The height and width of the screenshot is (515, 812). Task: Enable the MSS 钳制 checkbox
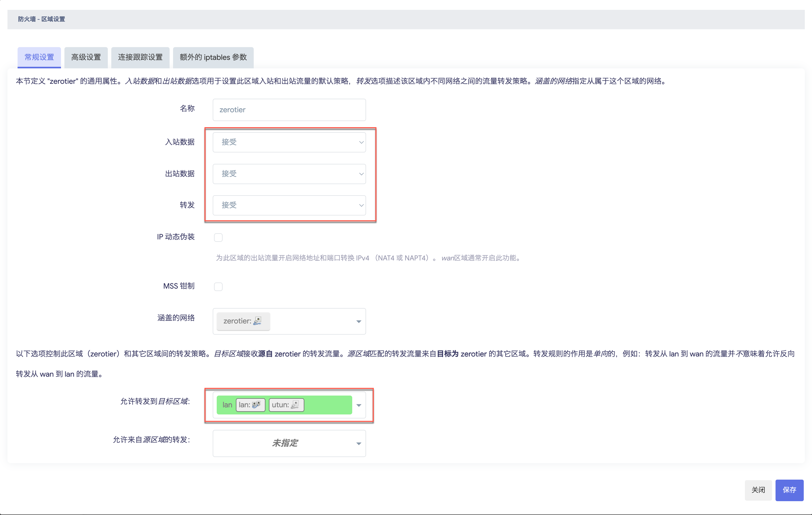pyautogui.click(x=218, y=286)
